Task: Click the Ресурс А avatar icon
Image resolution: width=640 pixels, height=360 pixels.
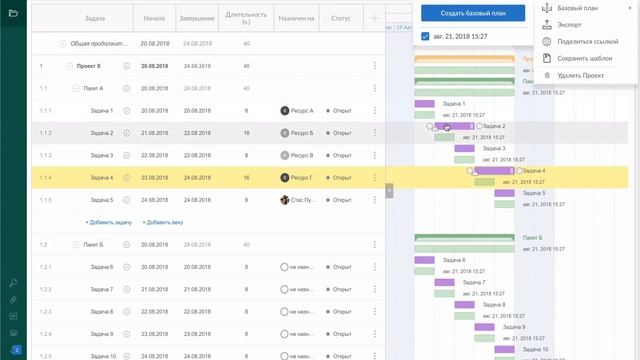Action: [284, 111]
